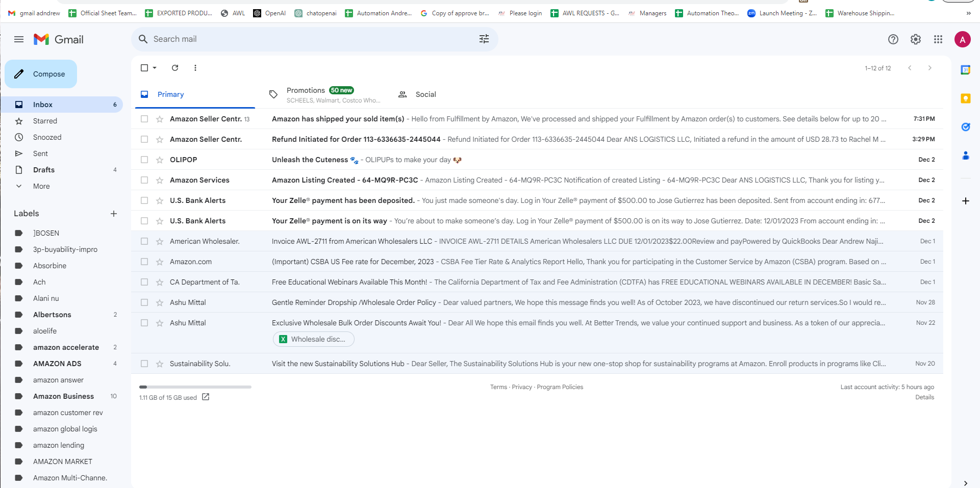Open the account avatar A
This screenshot has height=488, width=980.
[x=963, y=39]
